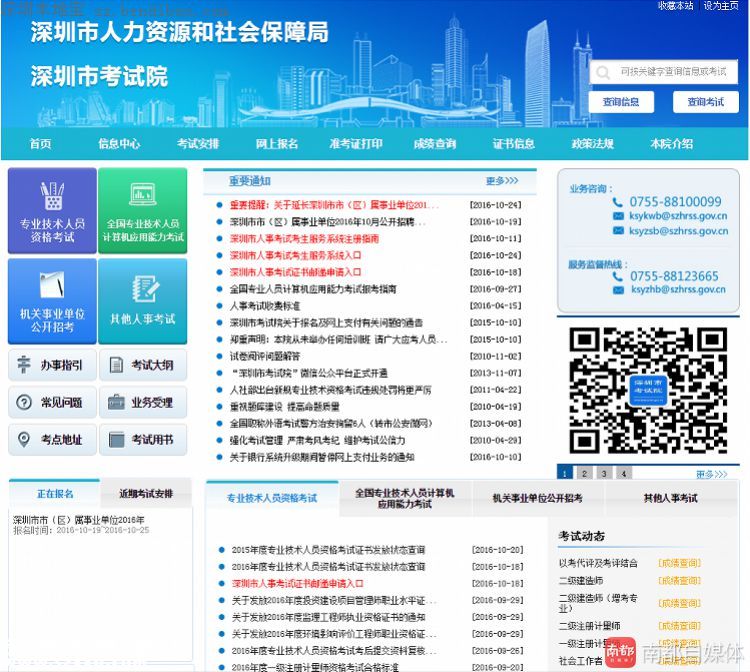The height and width of the screenshot is (672, 750).
Task: Open 深圳市人事考试考生服务系统入口 link
Action: pos(295,255)
